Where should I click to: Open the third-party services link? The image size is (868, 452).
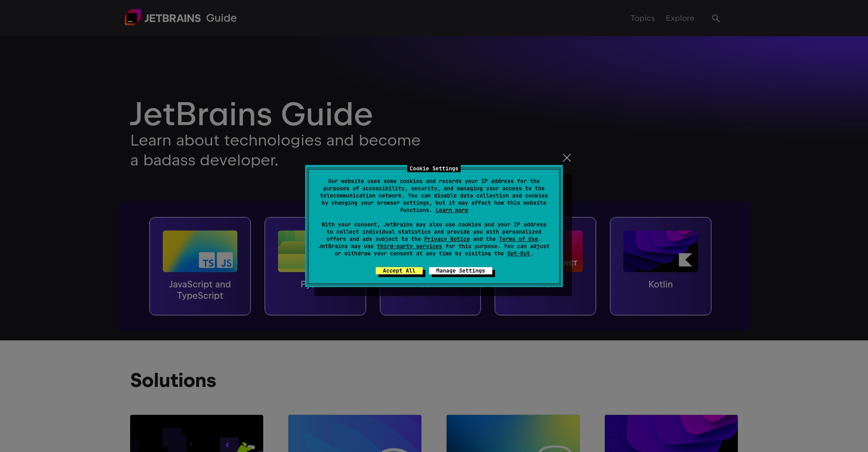pyautogui.click(x=410, y=246)
